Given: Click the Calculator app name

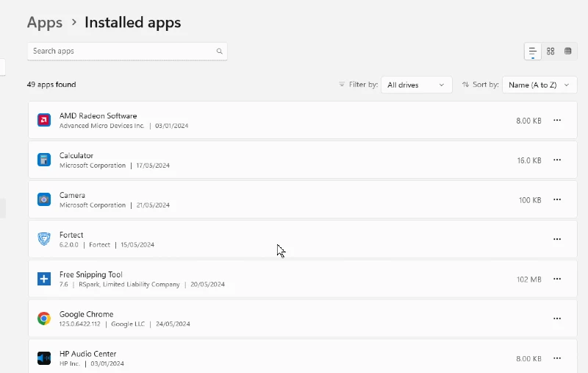Looking at the screenshot, I should (76, 156).
